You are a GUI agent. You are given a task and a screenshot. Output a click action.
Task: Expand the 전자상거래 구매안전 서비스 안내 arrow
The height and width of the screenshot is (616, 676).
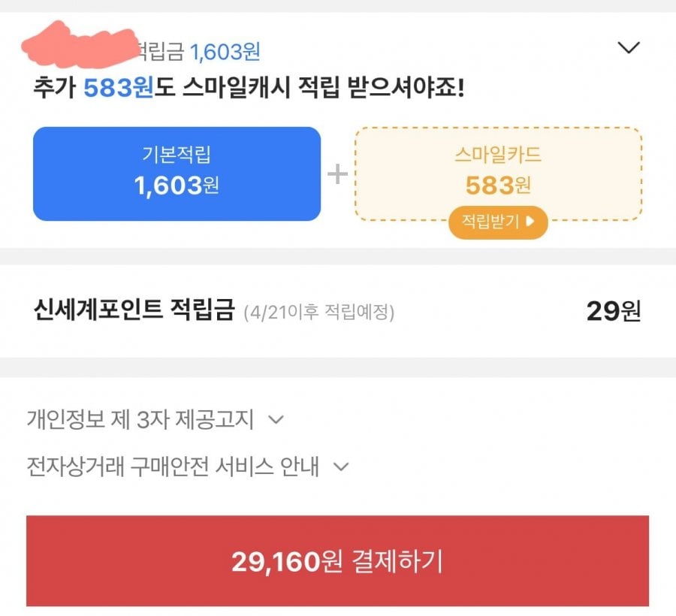341,467
